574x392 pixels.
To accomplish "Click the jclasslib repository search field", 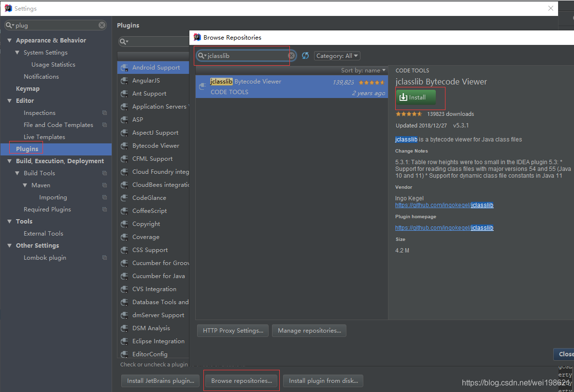I will [x=246, y=56].
